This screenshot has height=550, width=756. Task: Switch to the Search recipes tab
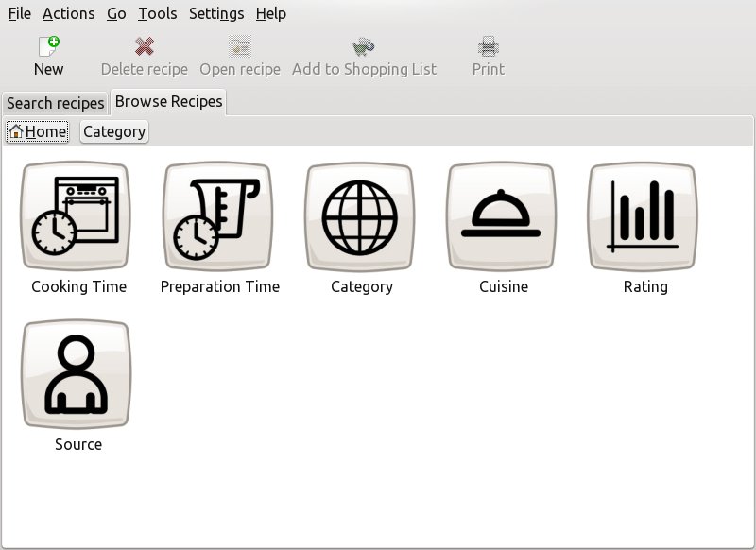55,103
